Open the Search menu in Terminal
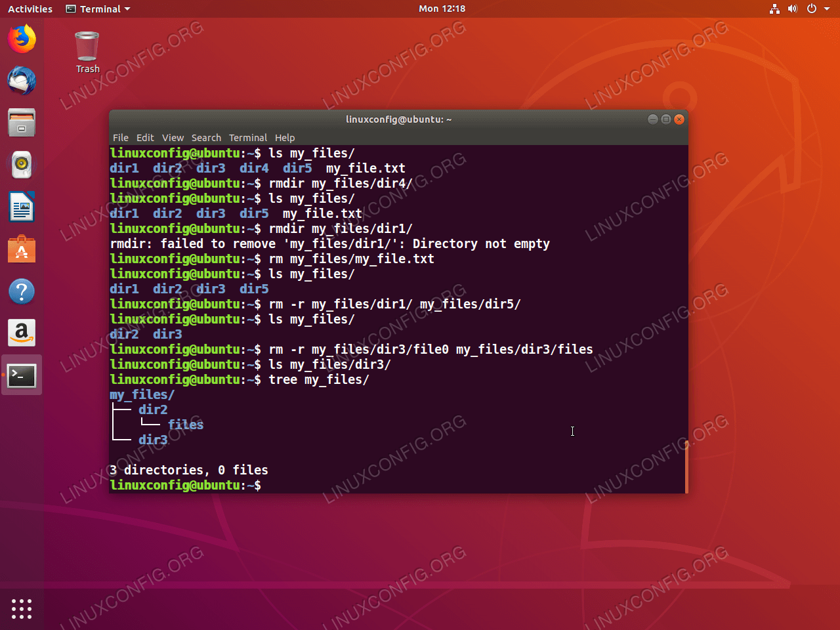 click(206, 138)
